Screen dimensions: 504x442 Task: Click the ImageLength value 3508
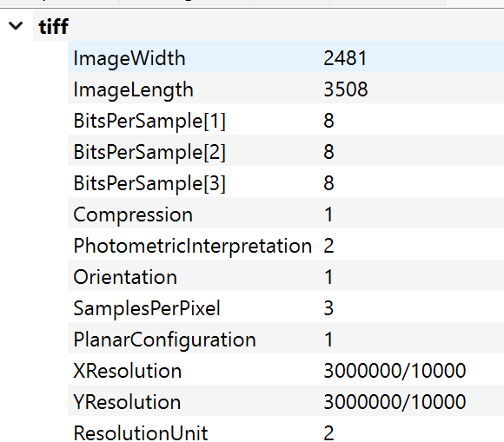click(x=346, y=89)
